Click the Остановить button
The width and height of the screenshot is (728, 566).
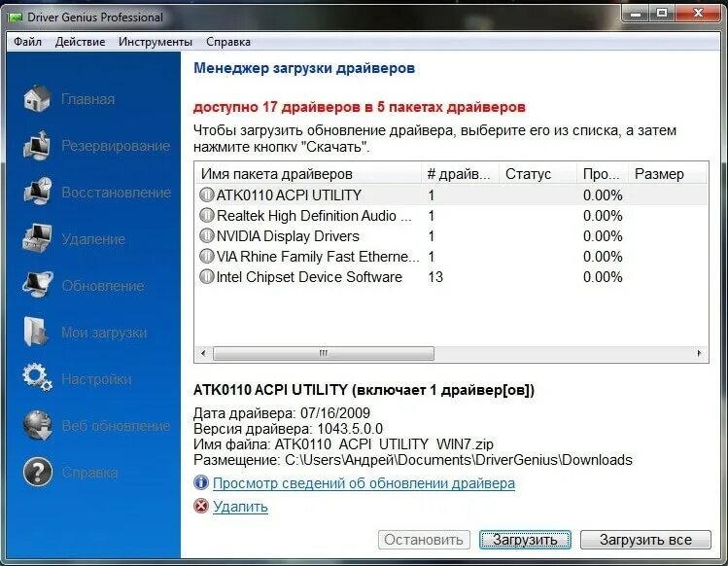tap(424, 540)
